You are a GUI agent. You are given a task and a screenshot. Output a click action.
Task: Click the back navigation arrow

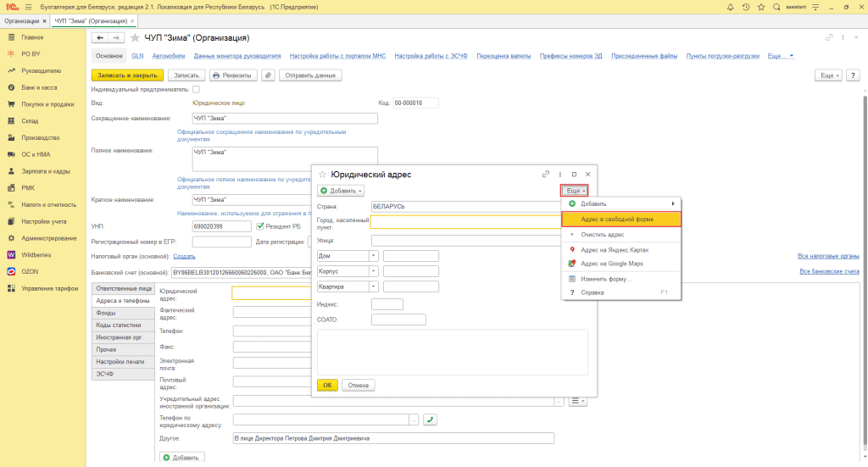pos(99,38)
